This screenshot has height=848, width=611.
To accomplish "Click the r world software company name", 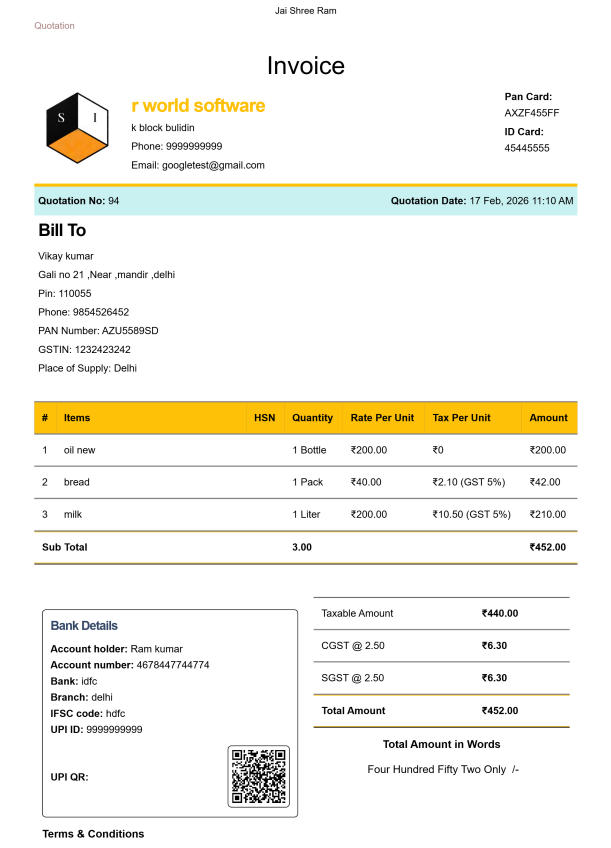I will [x=198, y=106].
